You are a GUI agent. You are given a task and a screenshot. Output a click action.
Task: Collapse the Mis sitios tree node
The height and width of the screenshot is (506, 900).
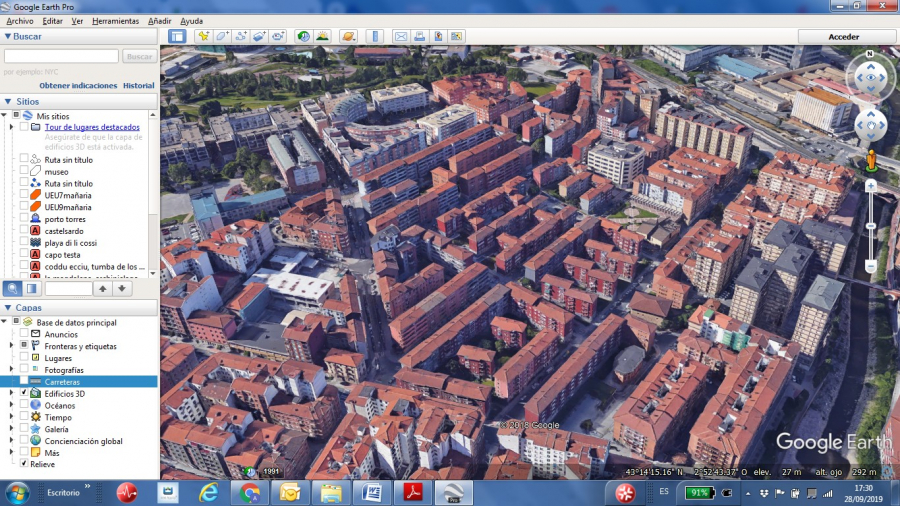tap(5, 115)
